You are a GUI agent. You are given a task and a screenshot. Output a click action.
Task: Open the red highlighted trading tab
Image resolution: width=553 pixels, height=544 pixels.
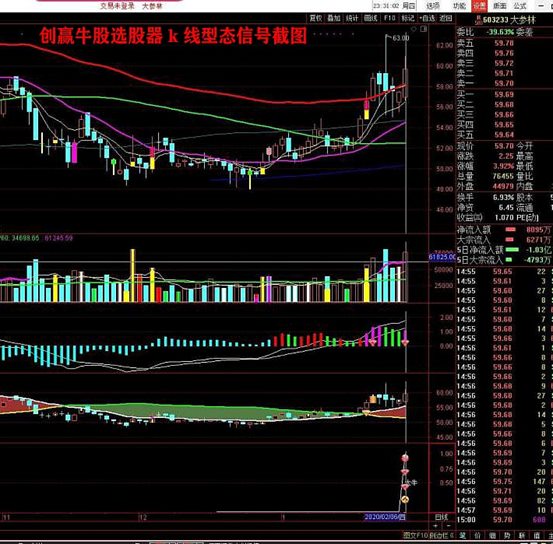480,6
